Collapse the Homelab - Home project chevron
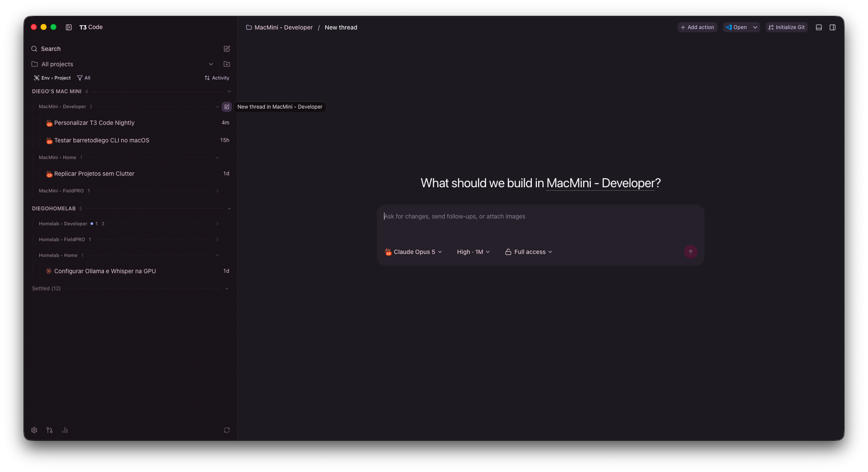Screen dimensions: 868x472 point(217,255)
